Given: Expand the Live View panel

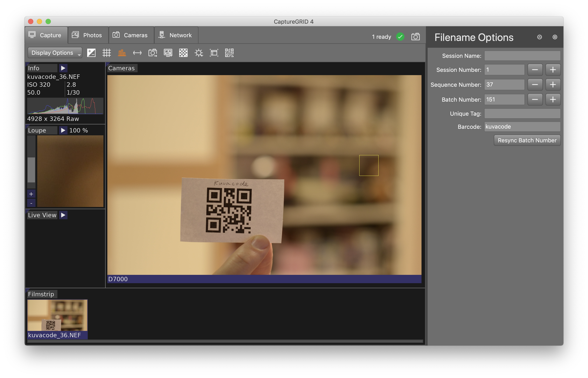Looking at the screenshot, I should 63,215.
